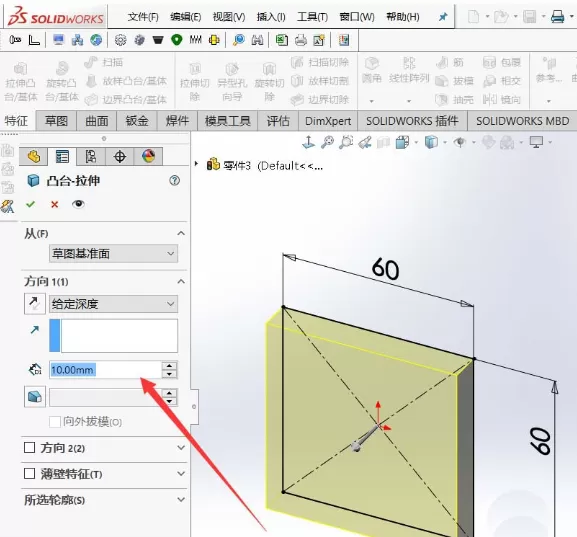Click the globe icon in toolbar
This screenshot has width=577, height=537.
tap(96, 40)
